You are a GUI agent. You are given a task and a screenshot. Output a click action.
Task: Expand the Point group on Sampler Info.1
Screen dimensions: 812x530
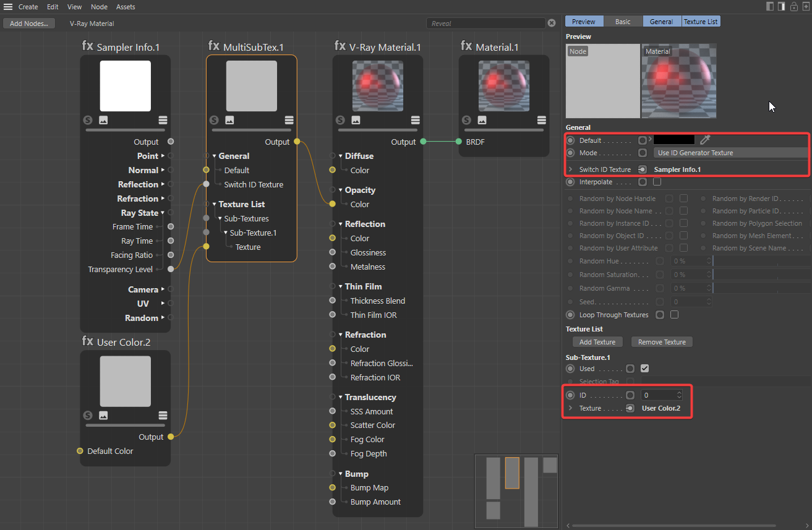coord(163,156)
